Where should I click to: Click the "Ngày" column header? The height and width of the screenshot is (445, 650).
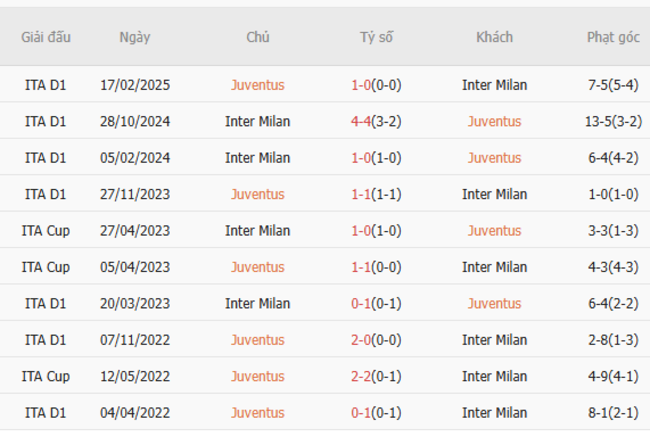pyautogui.click(x=135, y=37)
